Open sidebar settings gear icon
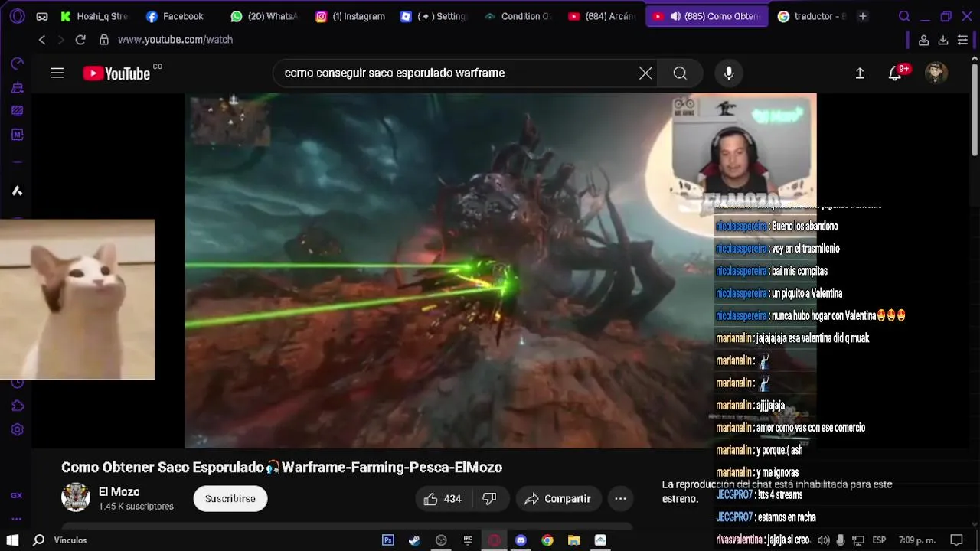The width and height of the screenshot is (980, 551). pyautogui.click(x=17, y=430)
